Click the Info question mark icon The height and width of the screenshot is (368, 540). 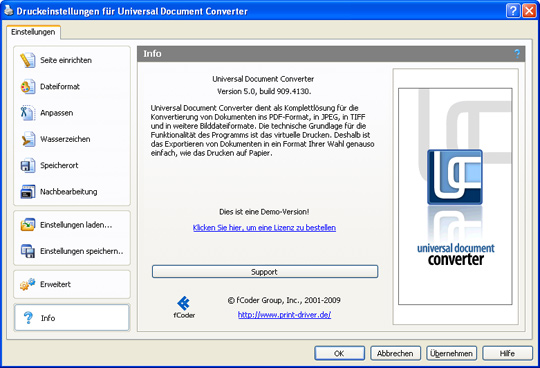point(28,318)
